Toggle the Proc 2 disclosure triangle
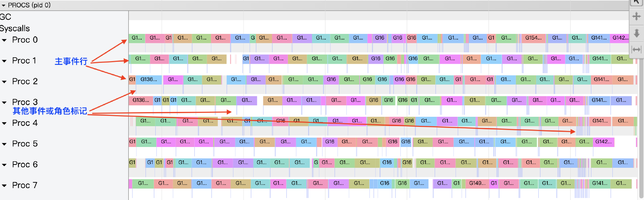This screenshot has height=200, width=644. coord(4,82)
